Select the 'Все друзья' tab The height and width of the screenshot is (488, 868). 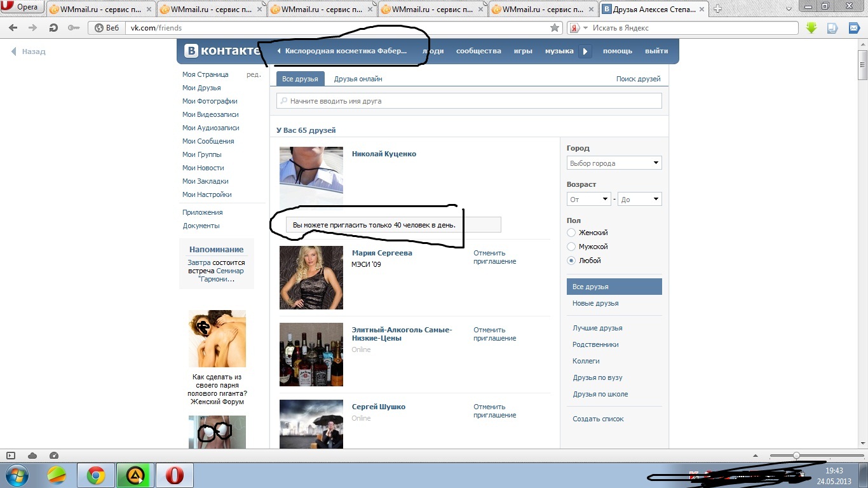[x=301, y=79]
